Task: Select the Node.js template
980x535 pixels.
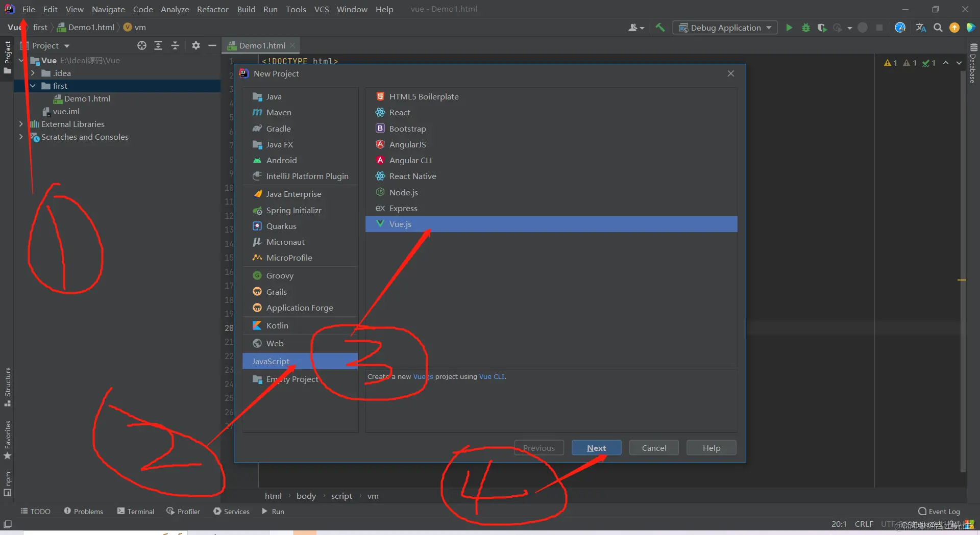Action: 551,192
